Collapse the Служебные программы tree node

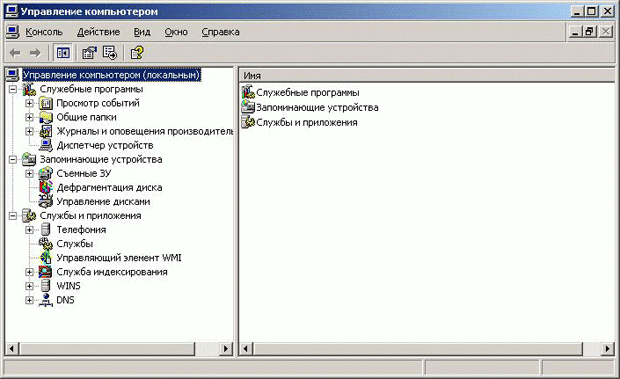[13, 89]
